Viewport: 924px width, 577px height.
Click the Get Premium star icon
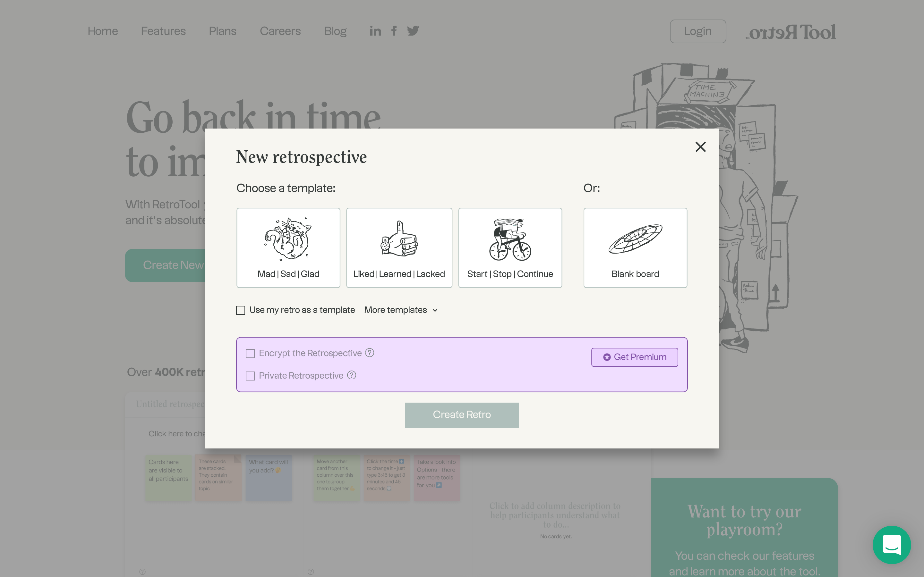(x=607, y=357)
